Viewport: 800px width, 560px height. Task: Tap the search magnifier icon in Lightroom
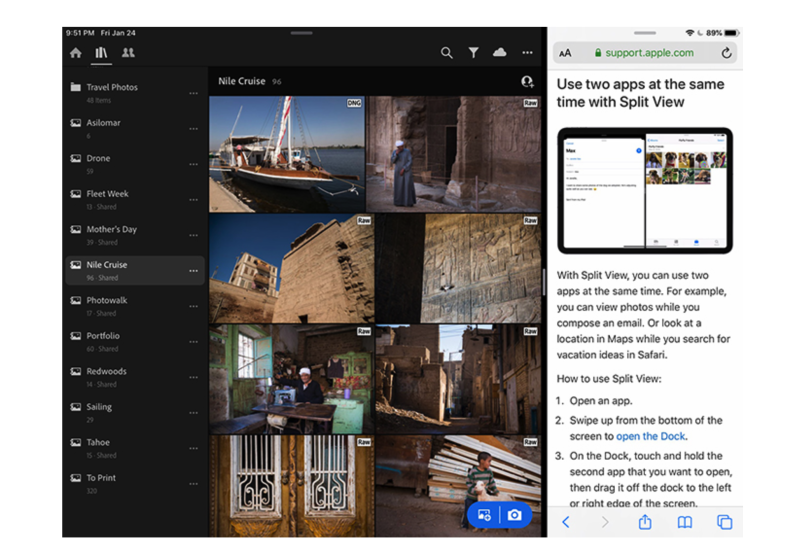tap(447, 53)
